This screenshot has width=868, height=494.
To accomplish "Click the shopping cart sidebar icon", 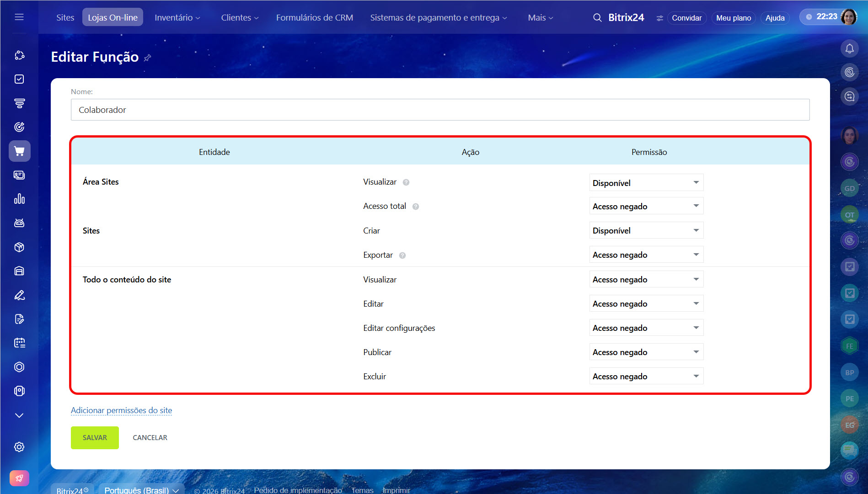I will [x=19, y=151].
